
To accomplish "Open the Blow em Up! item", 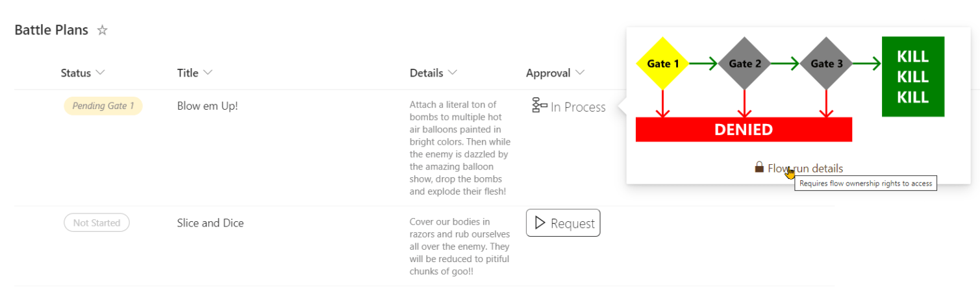I will (207, 106).
